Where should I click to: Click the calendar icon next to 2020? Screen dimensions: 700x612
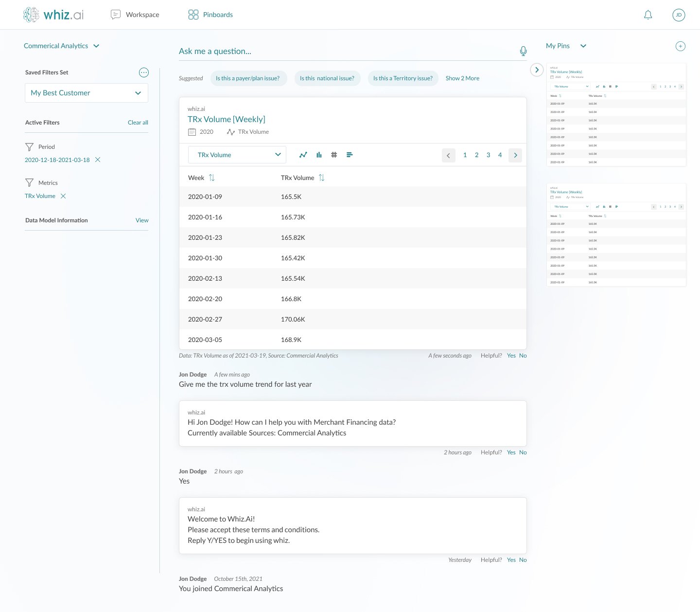click(192, 132)
